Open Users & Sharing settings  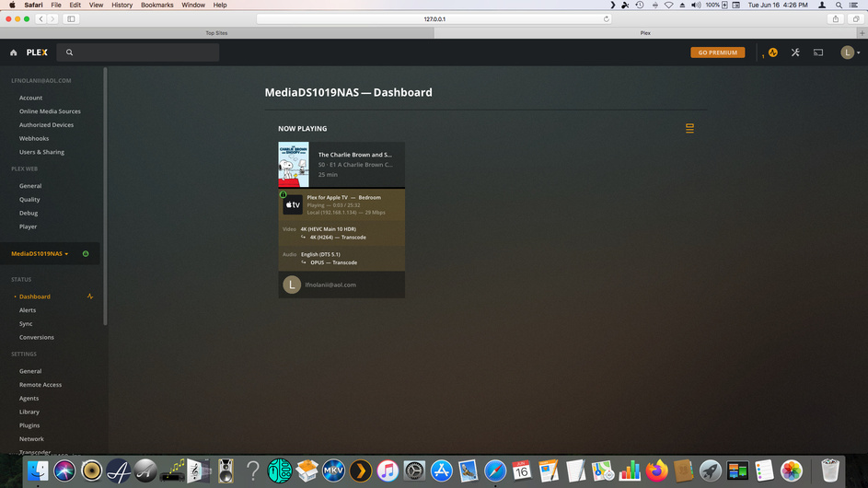(41, 152)
